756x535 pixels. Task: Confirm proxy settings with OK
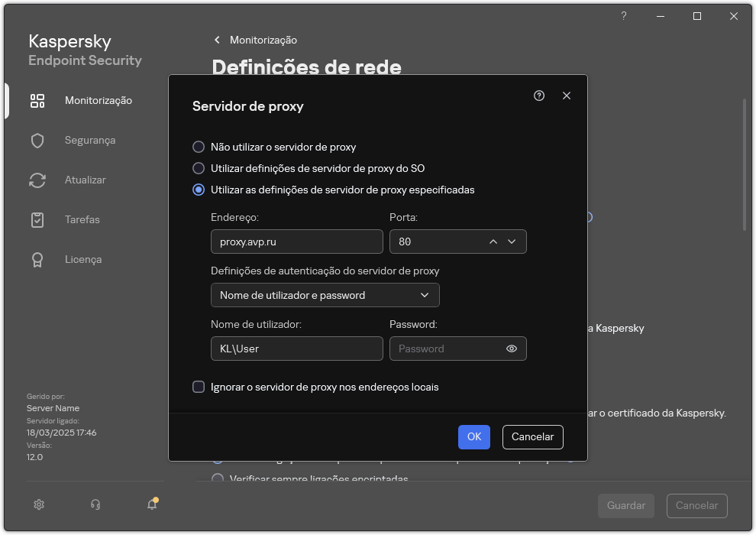473,436
